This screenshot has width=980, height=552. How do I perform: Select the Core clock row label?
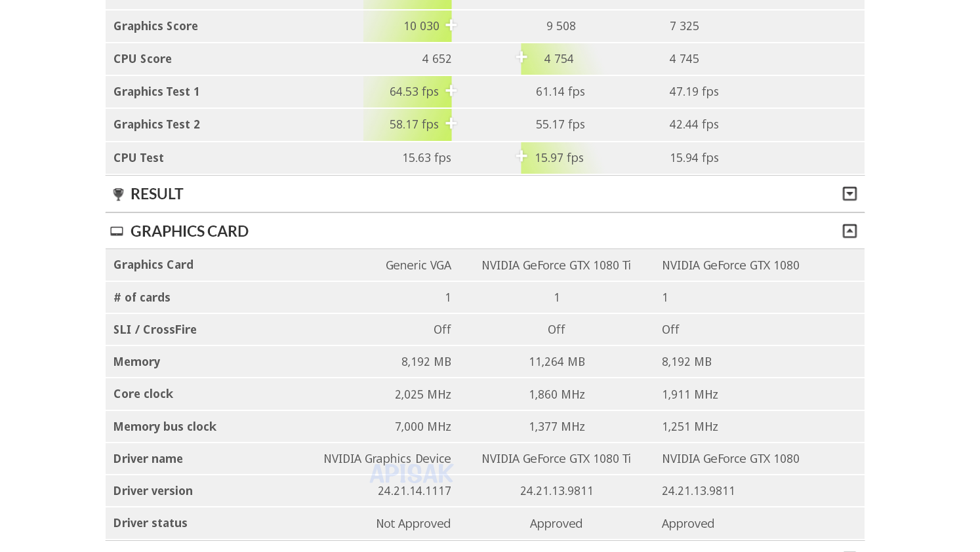point(143,394)
